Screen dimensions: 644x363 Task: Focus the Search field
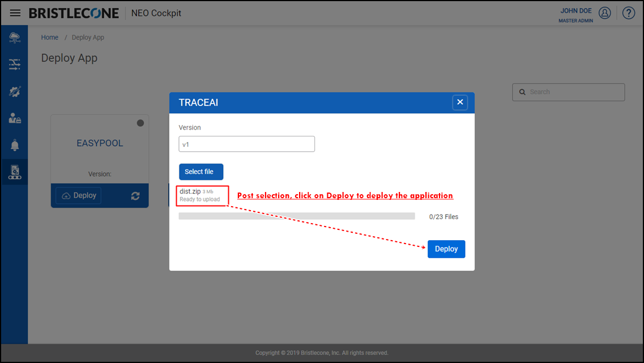click(x=569, y=92)
